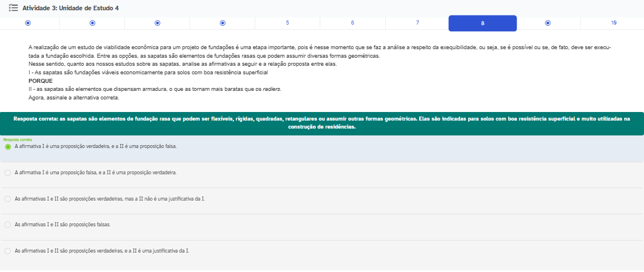
Task: Go to question 5 tab
Action: (287, 23)
